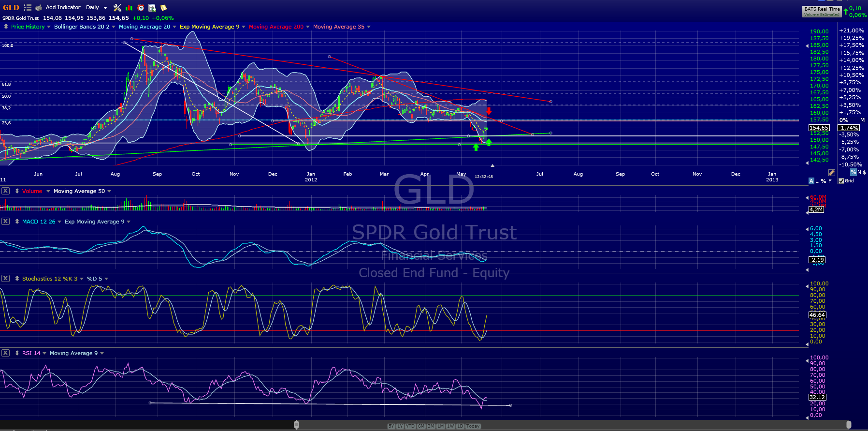Click the reorder arrows beside Volume
The width and height of the screenshot is (868, 431).
(x=17, y=191)
